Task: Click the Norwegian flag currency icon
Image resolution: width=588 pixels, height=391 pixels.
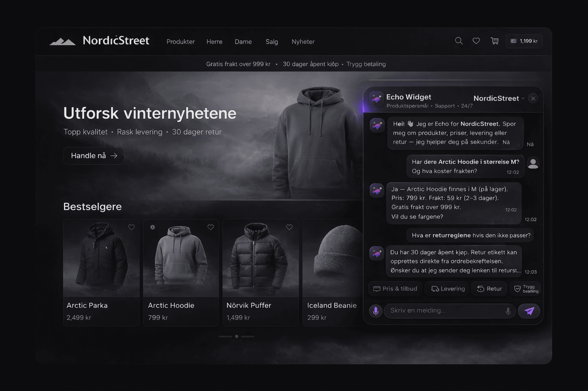Action: click(513, 41)
